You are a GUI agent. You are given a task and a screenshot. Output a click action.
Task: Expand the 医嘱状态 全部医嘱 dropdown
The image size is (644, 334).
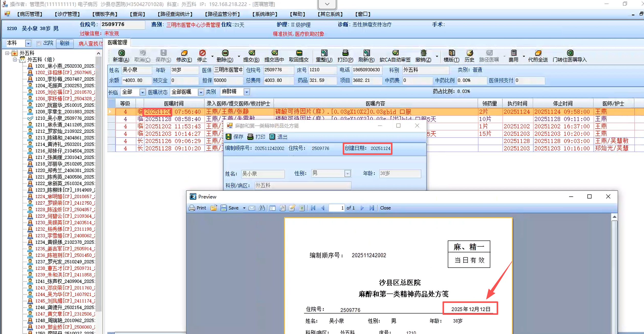pyautogui.click(x=201, y=92)
